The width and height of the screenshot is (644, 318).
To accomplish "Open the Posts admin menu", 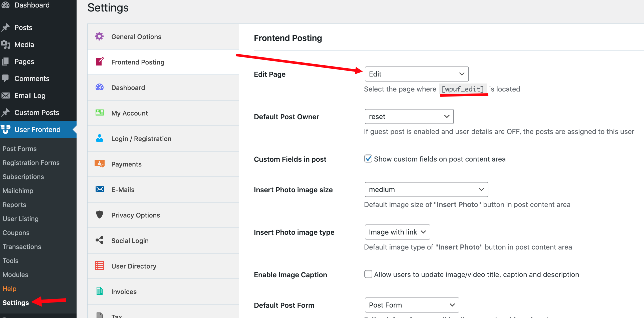I will click(x=38, y=27).
